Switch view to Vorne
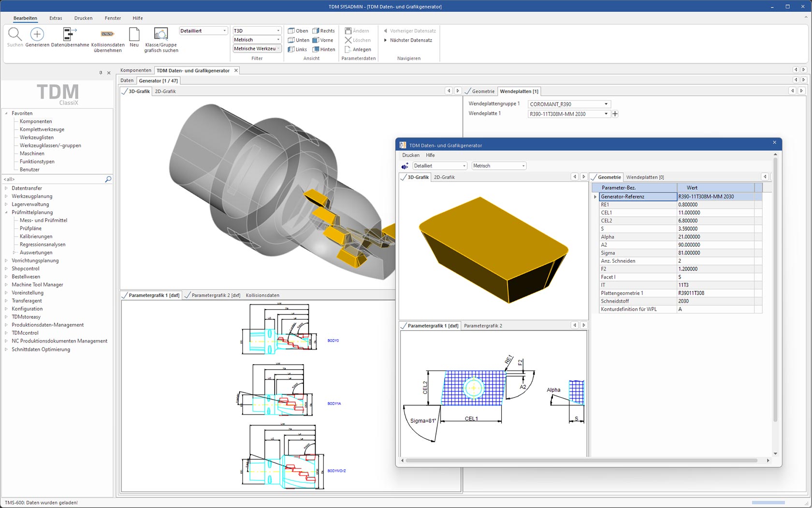Viewport: 812px width, 508px height. [x=323, y=40]
